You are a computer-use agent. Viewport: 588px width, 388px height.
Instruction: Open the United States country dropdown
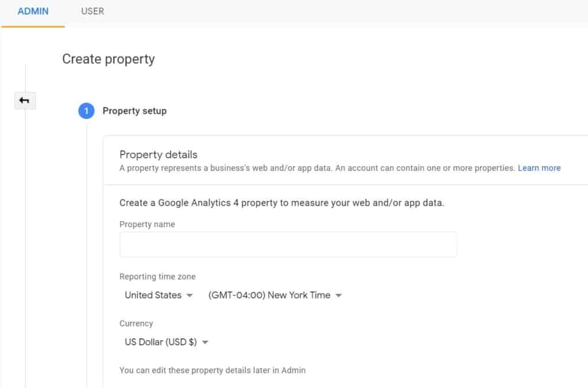[153, 295]
